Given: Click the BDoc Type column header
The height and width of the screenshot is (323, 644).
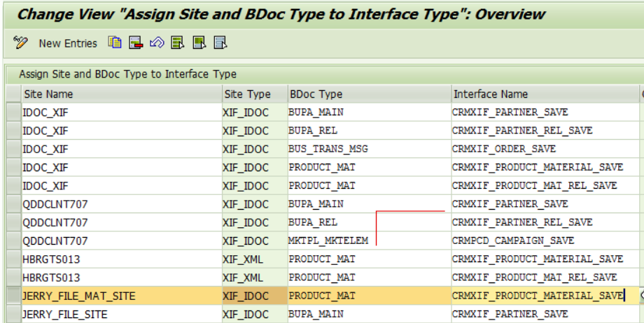Looking at the screenshot, I should pyautogui.click(x=370, y=94).
